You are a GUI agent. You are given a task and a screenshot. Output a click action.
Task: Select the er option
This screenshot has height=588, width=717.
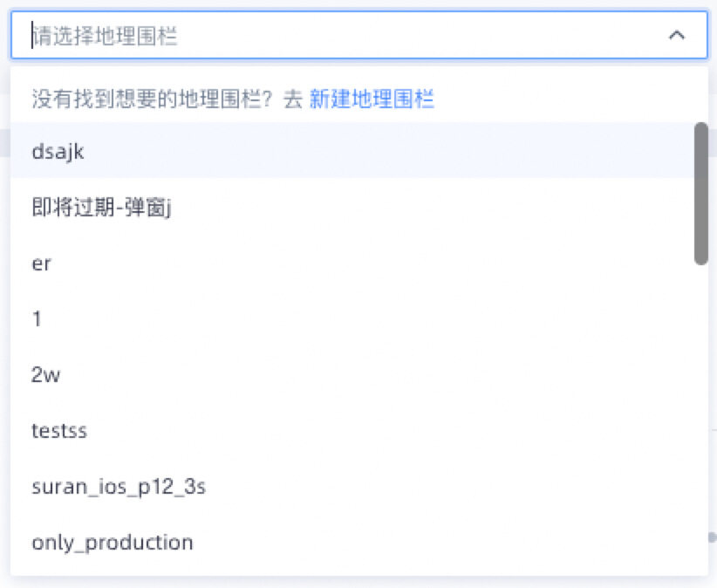pyautogui.click(x=42, y=263)
